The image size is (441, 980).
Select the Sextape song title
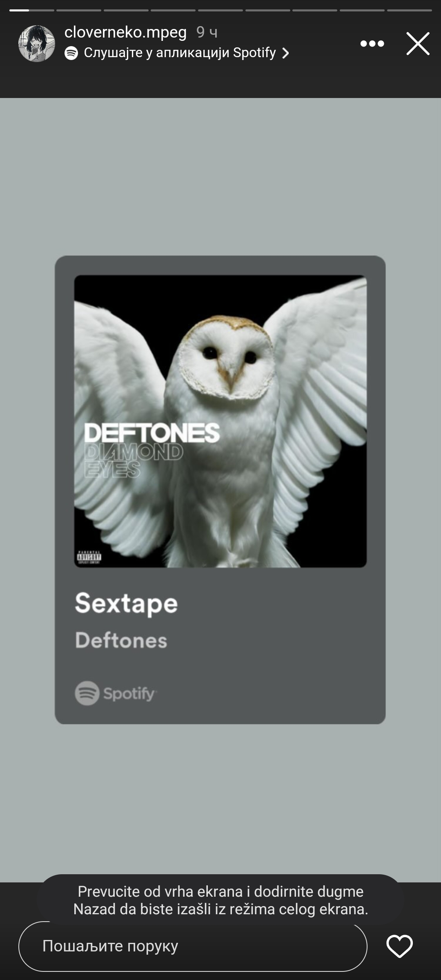pos(126,604)
